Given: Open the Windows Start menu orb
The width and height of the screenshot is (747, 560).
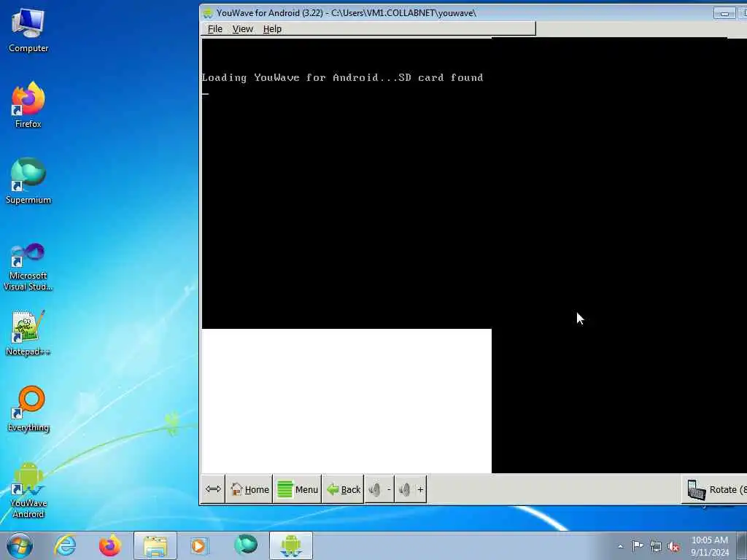Looking at the screenshot, I should tap(20, 545).
